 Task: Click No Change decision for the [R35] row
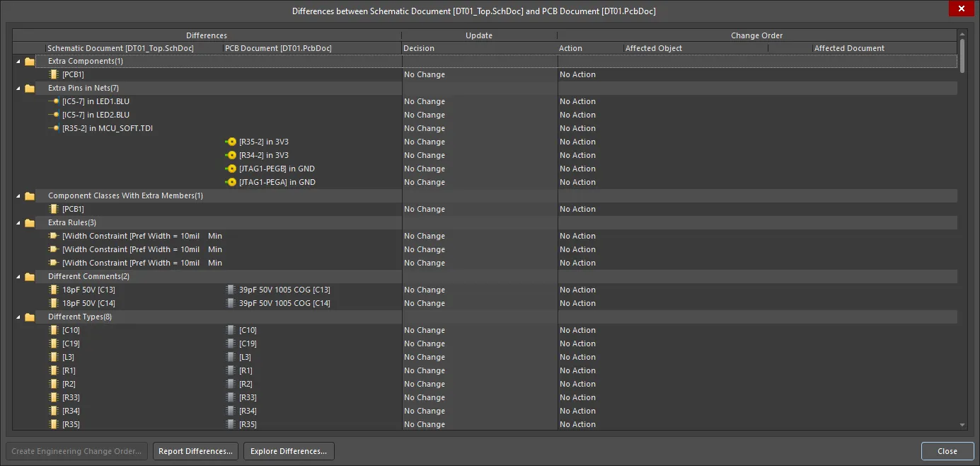(425, 424)
